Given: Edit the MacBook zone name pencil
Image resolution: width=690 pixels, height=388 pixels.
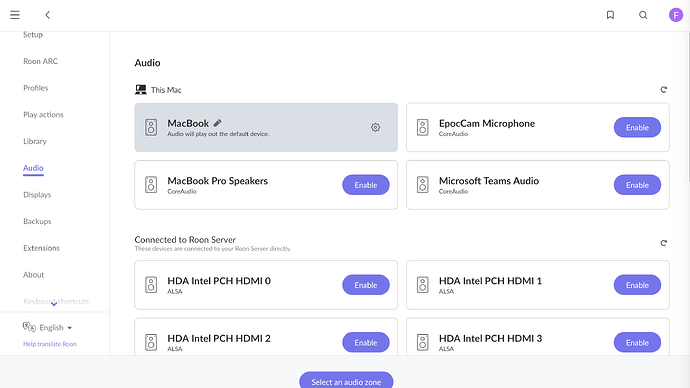Looking at the screenshot, I should (217, 123).
